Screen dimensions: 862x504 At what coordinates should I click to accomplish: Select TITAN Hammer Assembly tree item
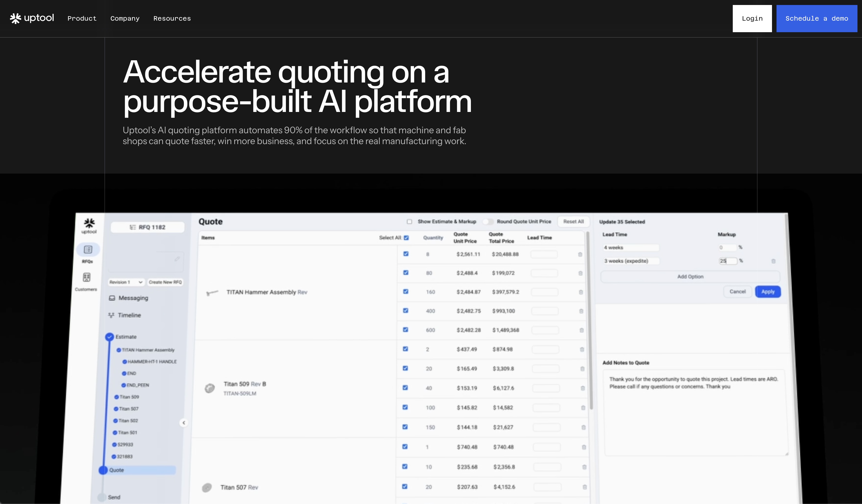[x=146, y=350]
